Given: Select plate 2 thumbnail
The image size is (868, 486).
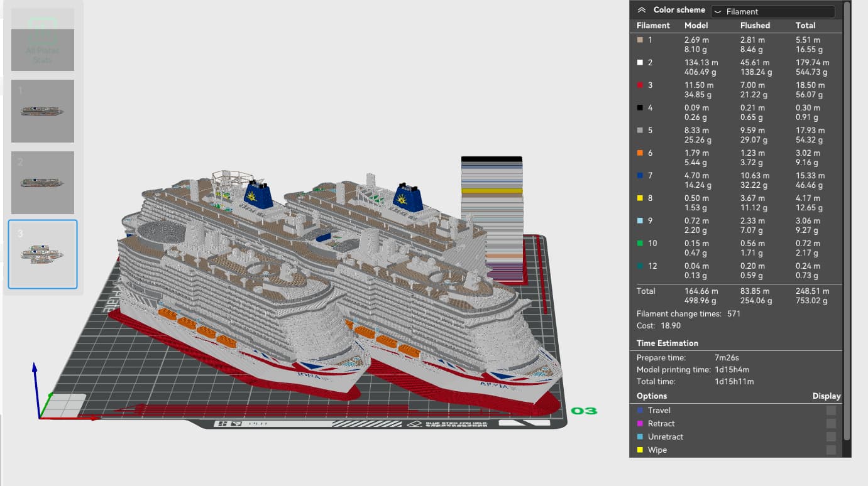Looking at the screenshot, I should (x=43, y=182).
